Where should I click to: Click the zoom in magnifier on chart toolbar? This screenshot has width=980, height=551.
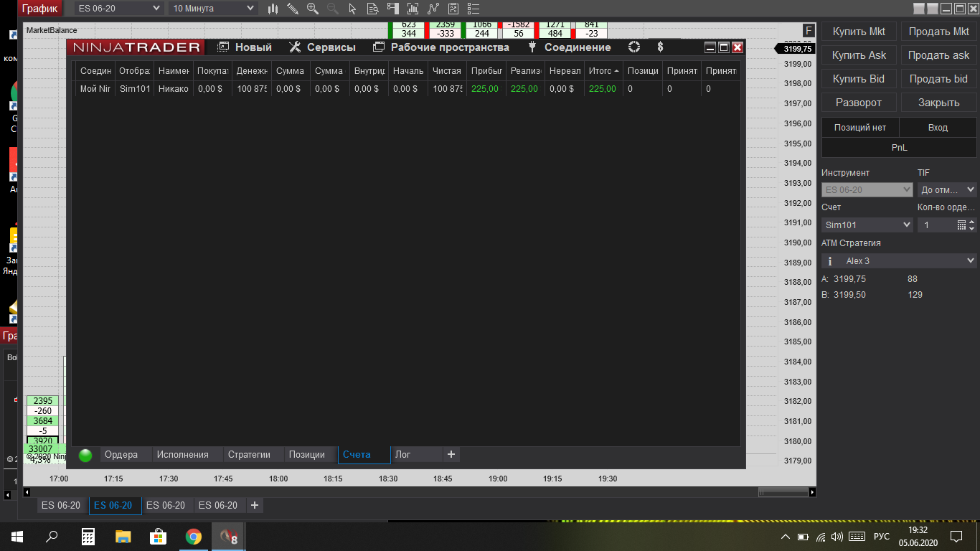pos(313,9)
